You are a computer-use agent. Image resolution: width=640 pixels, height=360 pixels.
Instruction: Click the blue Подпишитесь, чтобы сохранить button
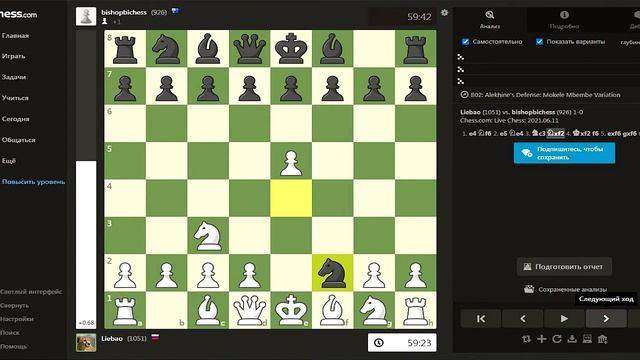click(x=564, y=153)
